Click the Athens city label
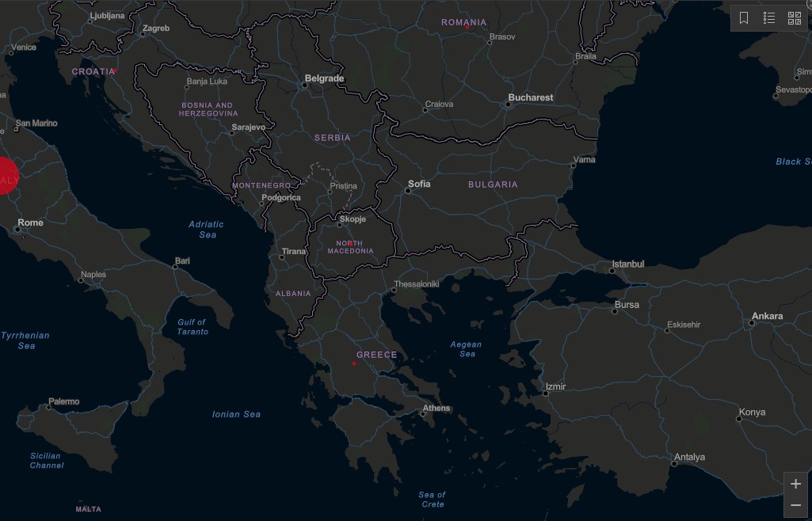 [436, 409]
